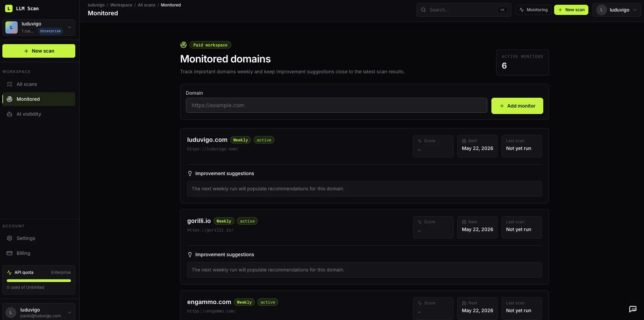Image resolution: width=644 pixels, height=320 pixels.
Task: Open the https://luduvigo.com/ URL text
Action: click(213, 149)
